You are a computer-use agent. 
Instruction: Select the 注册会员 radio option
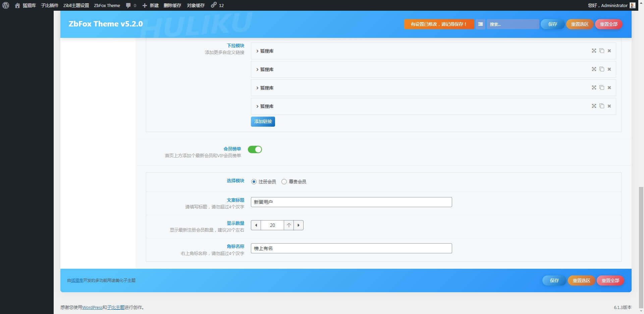tap(254, 182)
